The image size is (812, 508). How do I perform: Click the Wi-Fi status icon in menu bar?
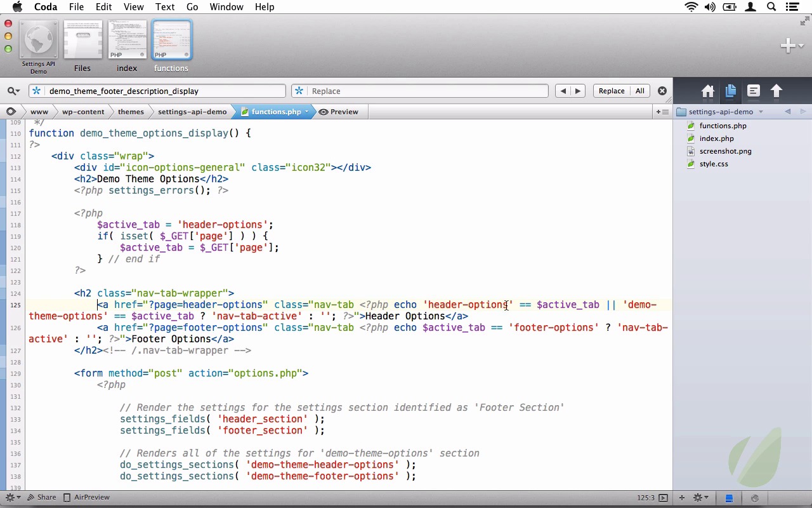691,7
